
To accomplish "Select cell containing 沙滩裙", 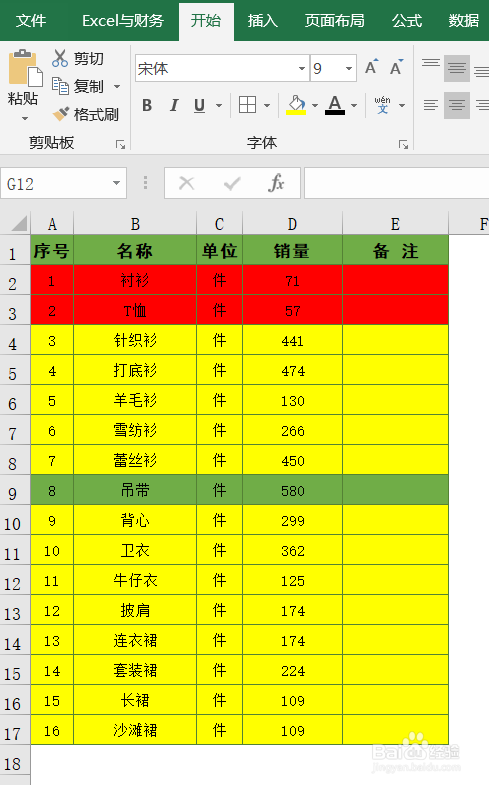I will 135,730.
